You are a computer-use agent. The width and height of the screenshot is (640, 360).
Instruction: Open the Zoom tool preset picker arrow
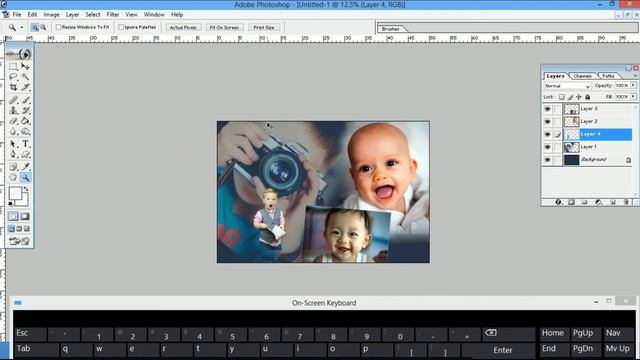(22, 27)
